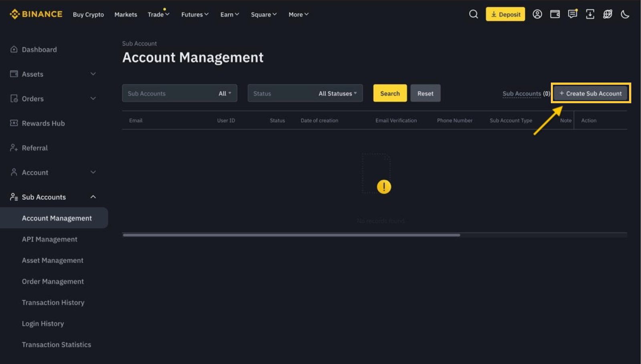Click the Assets wallet icon in sidebar
Viewport: 641px width, 364px height.
[x=14, y=74]
